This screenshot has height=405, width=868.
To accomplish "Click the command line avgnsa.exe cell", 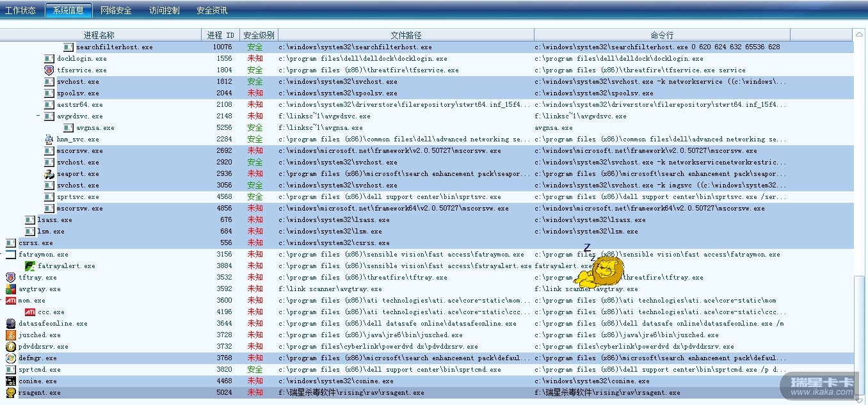I will 554,127.
